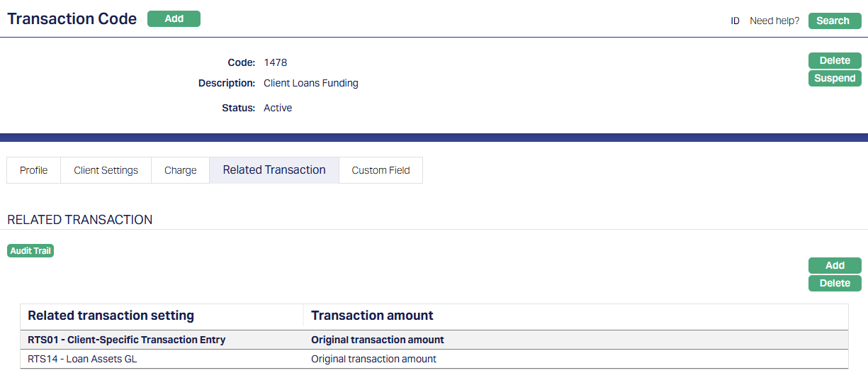868x373 pixels.
Task: Select the RTS01 Client-Specific Transaction Entry row
Action: 127,340
